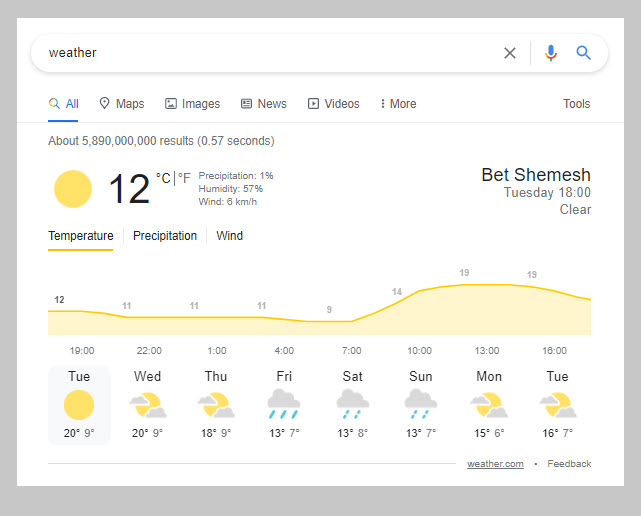This screenshot has width=641, height=516.
Task: Click the large sun current-conditions icon
Action: [73, 189]
